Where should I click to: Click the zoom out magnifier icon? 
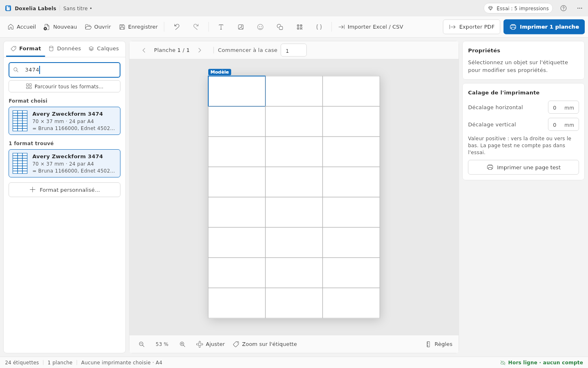(142, 344)
